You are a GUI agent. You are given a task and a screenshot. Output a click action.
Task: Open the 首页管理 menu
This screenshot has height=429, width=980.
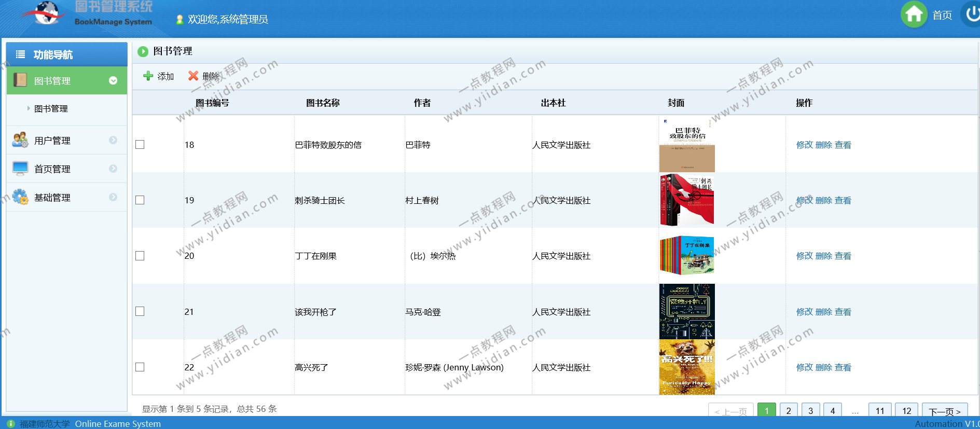coord(67,169)
